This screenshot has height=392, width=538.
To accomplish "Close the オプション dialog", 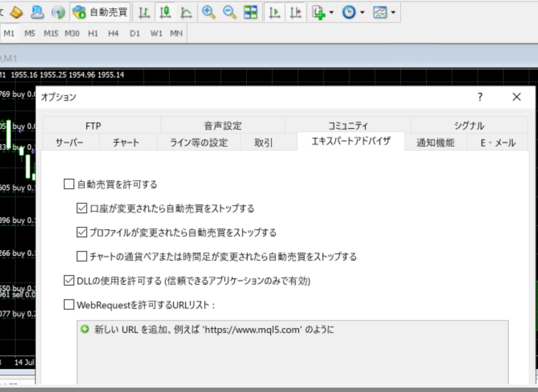I will [x=517, y=97].
